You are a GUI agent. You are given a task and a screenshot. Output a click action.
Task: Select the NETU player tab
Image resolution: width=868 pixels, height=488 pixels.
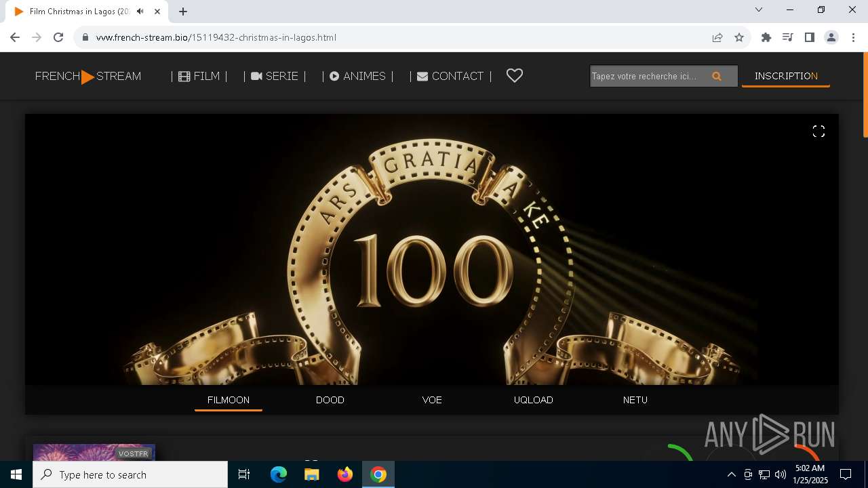pyautogui.click(x=635, y=400)
